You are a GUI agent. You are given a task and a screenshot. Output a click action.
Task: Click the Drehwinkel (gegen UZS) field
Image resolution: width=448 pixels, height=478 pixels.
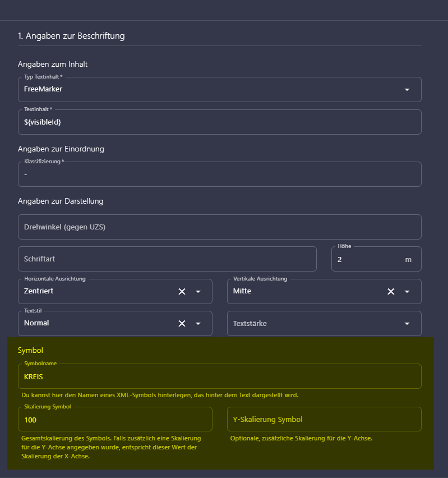[219, 227]
